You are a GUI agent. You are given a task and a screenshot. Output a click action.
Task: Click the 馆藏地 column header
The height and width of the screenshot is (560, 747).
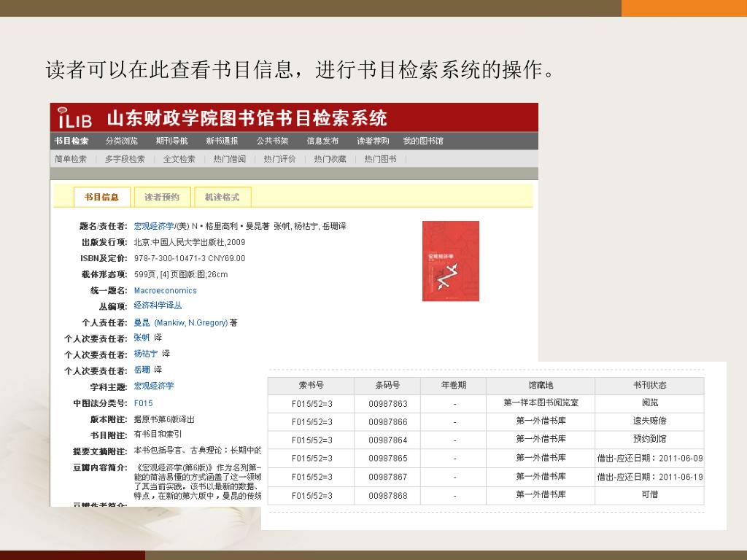(541, 385)
